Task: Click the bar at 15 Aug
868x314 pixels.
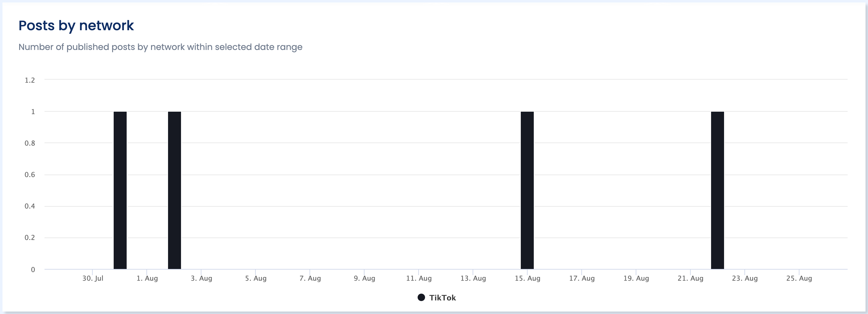Action: 527,190
